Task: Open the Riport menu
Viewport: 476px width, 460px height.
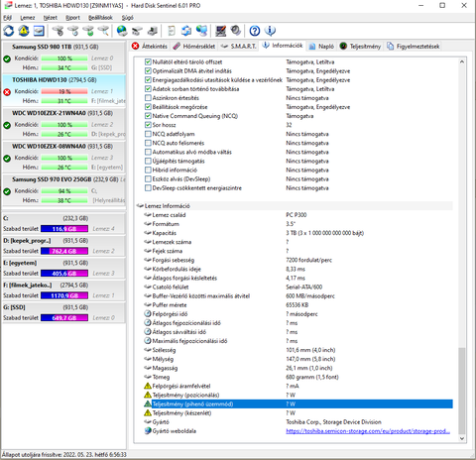Action: click(x=72, y=18)
